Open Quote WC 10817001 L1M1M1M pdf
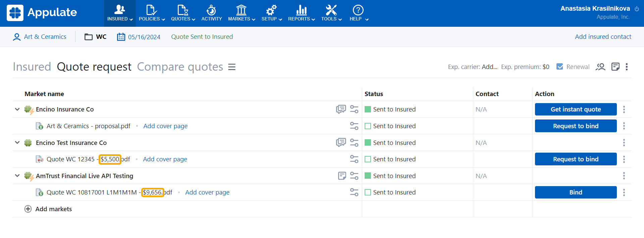644x238 pixels. click(109, 192)
